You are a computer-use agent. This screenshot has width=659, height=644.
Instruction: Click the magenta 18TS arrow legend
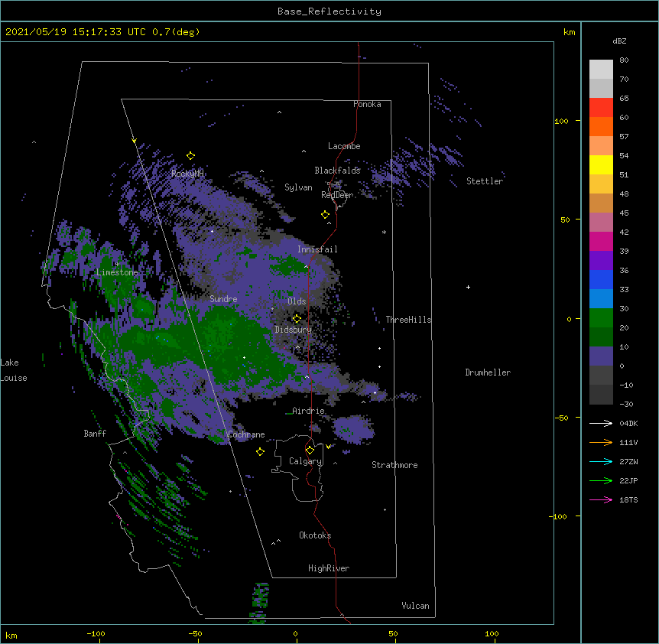pos(601,499)
